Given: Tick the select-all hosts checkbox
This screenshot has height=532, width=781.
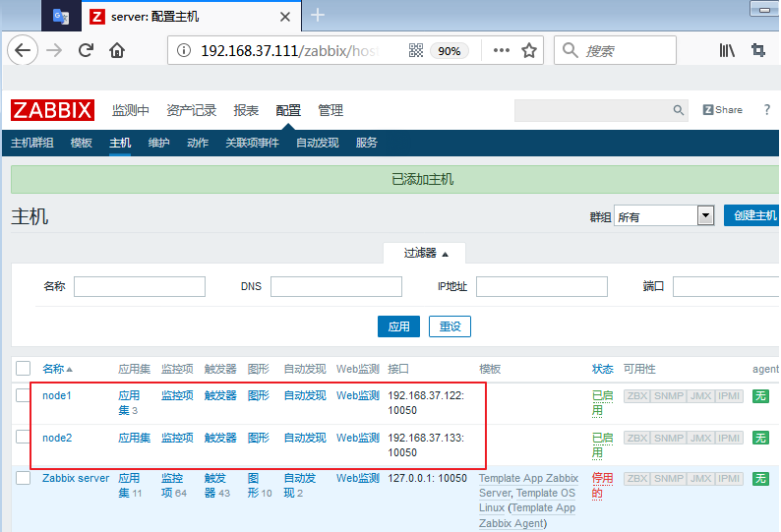Looking at the screenshot, I should [23, 369].
